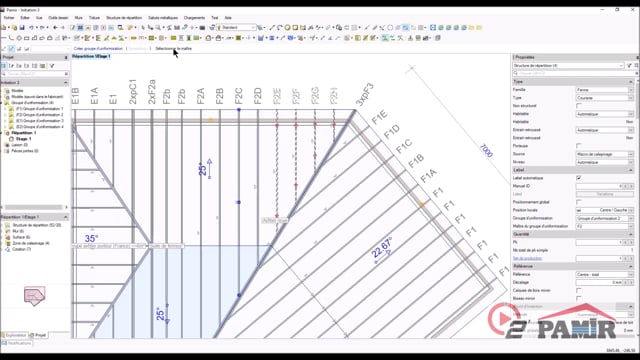
Task: Select the pointer selection tool icon
Action: (x=143, y=28)
